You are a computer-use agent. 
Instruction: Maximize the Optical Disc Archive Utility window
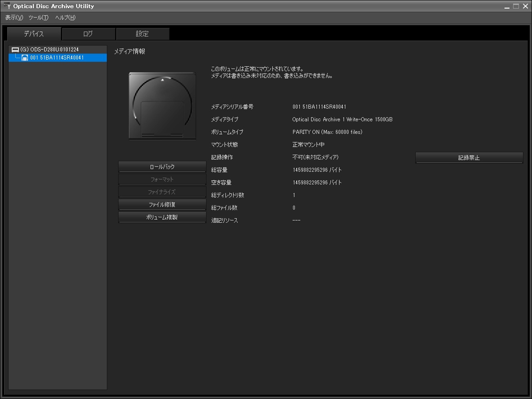pos(516,6)
